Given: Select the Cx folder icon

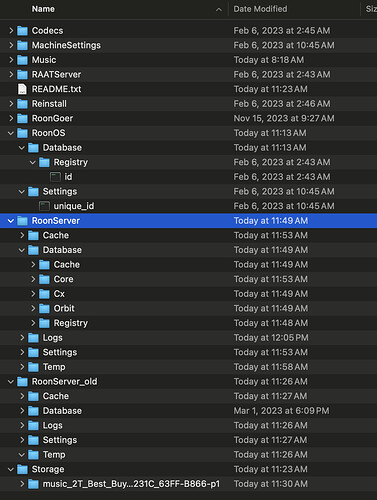Looking at the screenshot, I should pyautogui.click(x=44, y=294).
